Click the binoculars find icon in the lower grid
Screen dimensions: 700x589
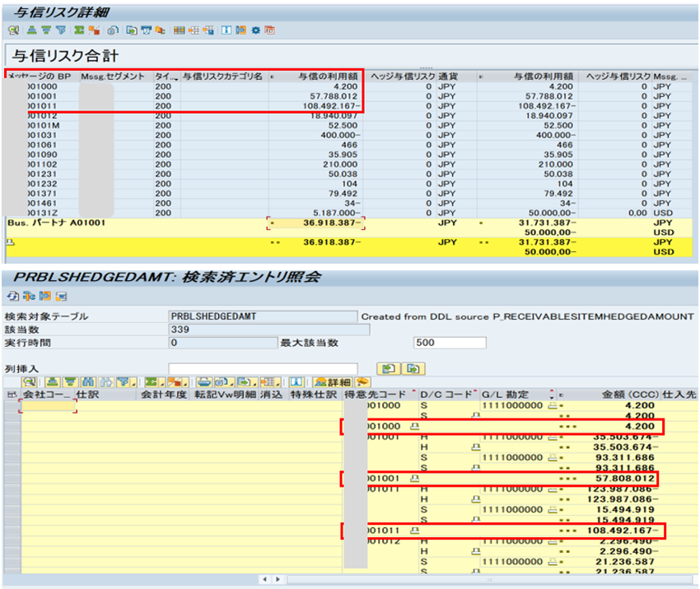click(88, 382)
